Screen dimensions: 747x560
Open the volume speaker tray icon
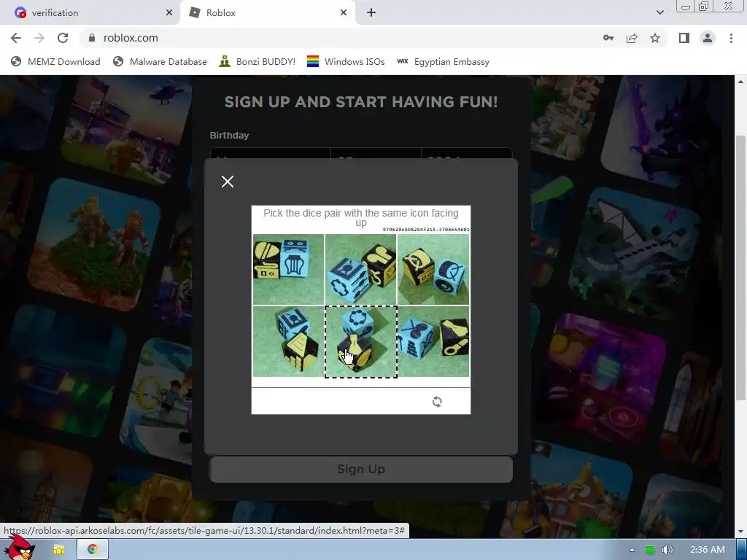tap(667, 550)
